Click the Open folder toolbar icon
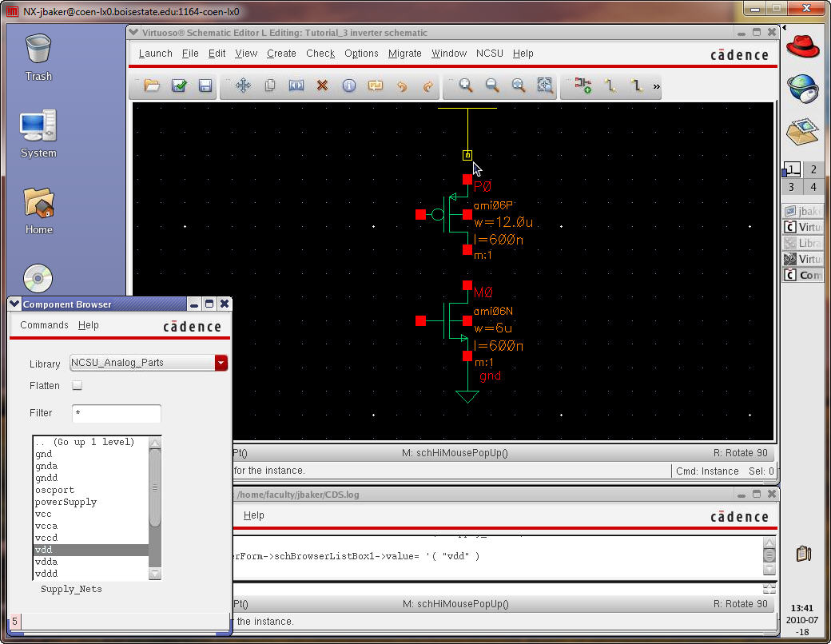831x644 pixels. tap(152, 85)
